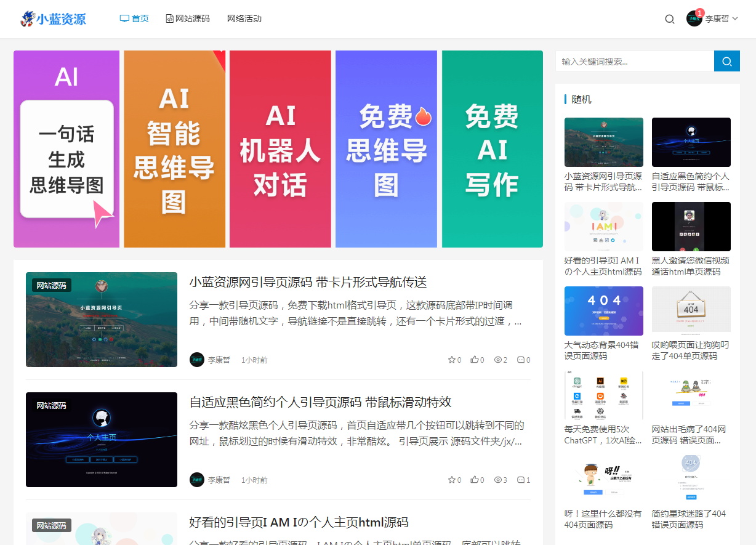The image size is (756, 545).
Task: Open article 好看的引导页I AM Iの个人主页html源码
Action: pos(299,522)
